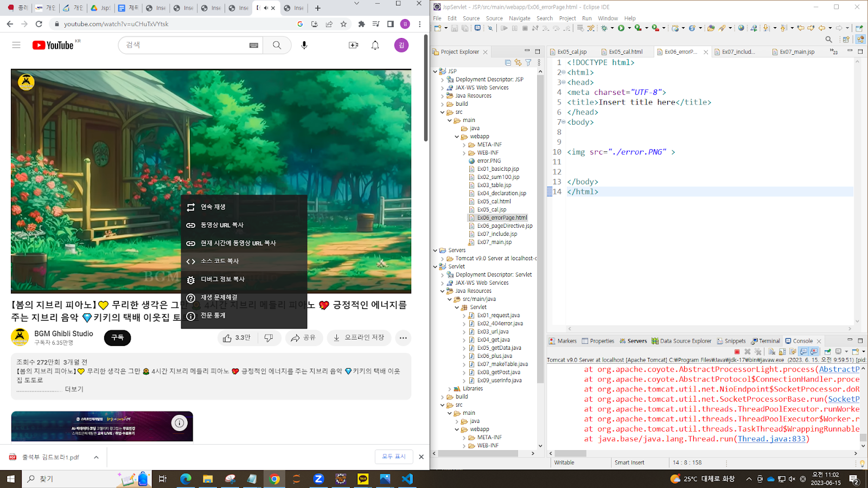Toggle Skip All Breakpoints in Eclipse toolbar
This screenshot has height=488, width=868.
pos(489,28)
